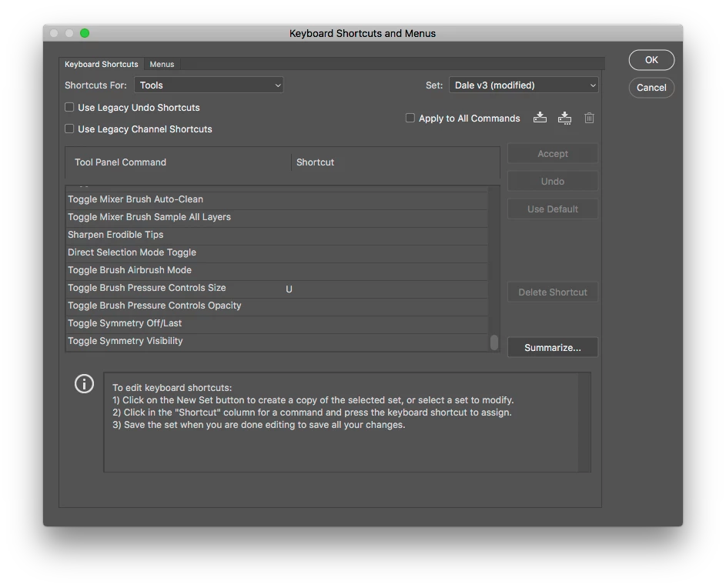Select Toggle Brush Pressure Controls Opacity row

277,306
